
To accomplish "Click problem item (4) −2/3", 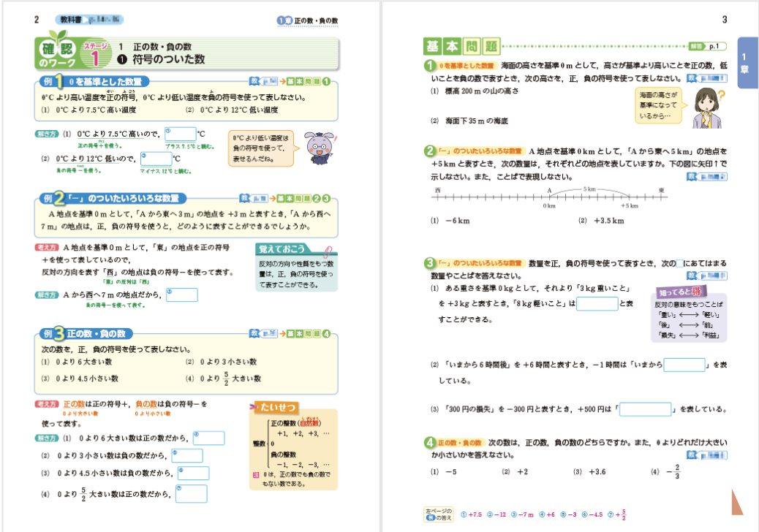I will [665, 471].
